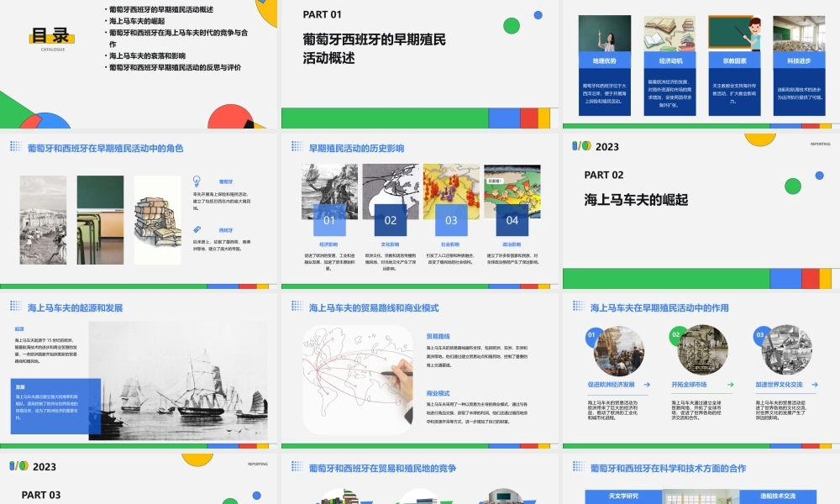Click the teacher photo above 地理优势
This screenshot has width=840, height=504.
[x=605, y=34]
